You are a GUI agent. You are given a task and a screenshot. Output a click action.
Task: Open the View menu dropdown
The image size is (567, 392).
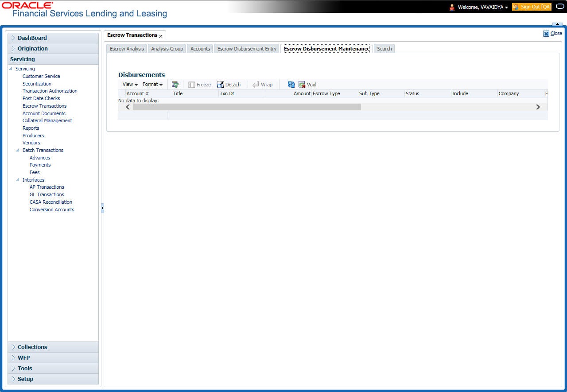pos(130,85)
